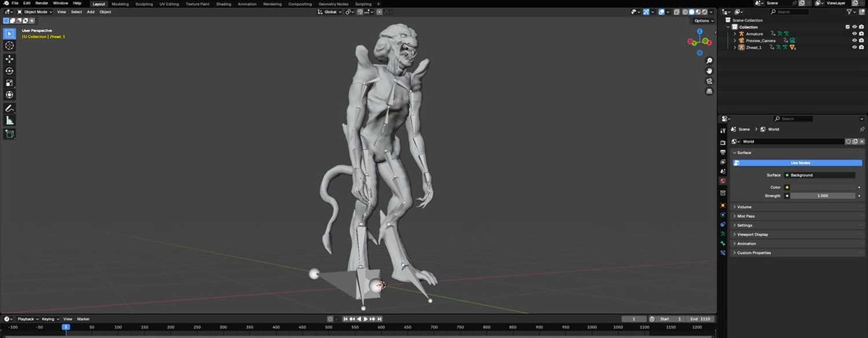Open the Output properties tab
This screenshot has height=338, width=868.
pyautogui.click(x=723, y=152)
